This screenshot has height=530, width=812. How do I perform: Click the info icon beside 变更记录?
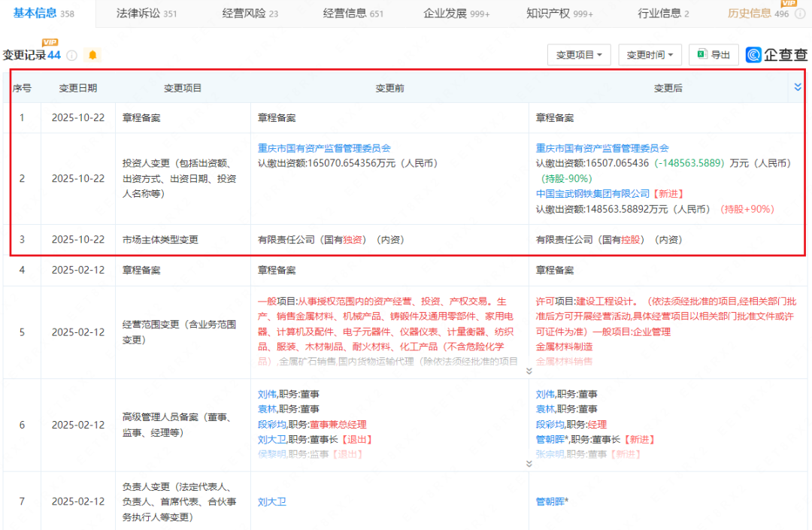point(72,55)
